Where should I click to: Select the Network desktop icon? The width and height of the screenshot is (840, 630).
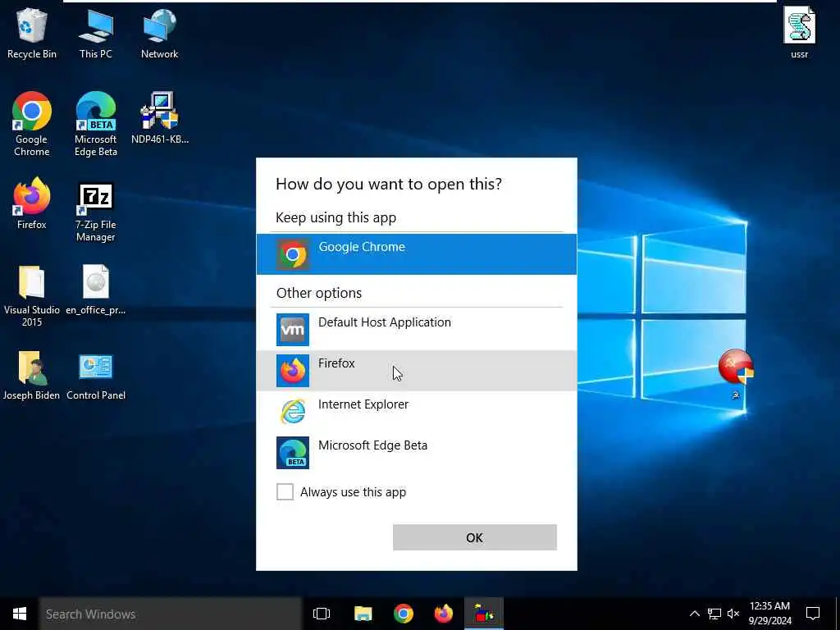click(160, 34)
